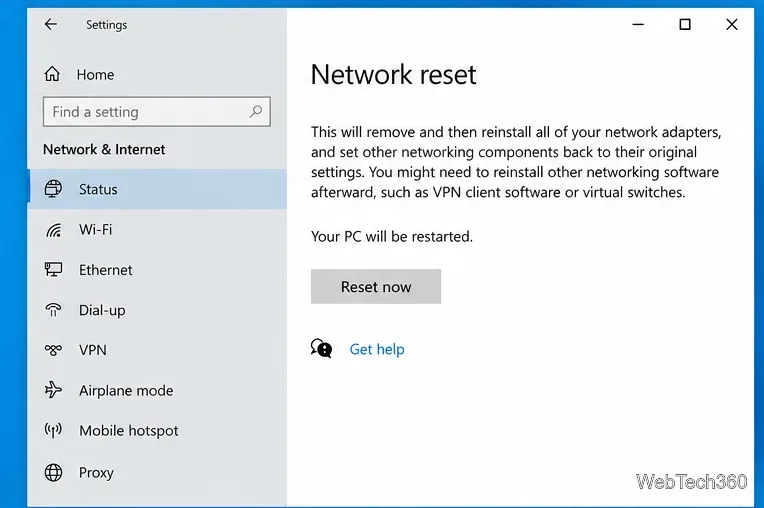Go to Proxy settings
This screenshot has height=508, width=764.
pyautogui.click(x=157, y=472)
